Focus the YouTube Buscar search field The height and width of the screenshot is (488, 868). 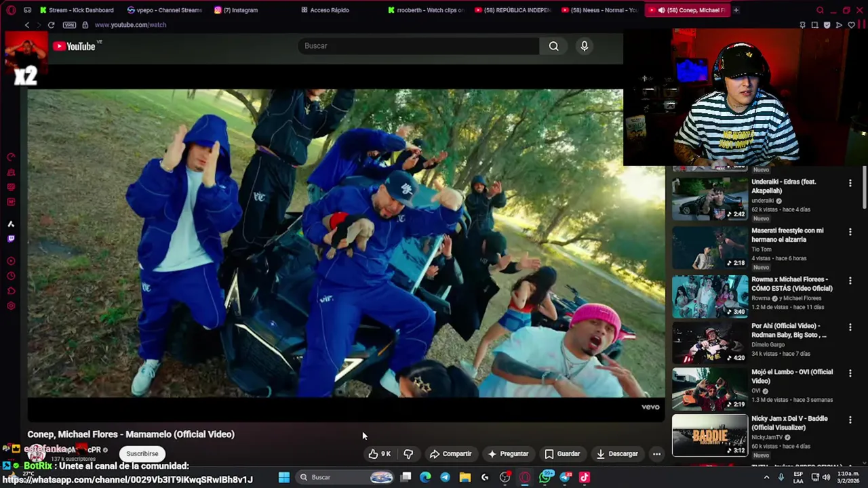418,46
